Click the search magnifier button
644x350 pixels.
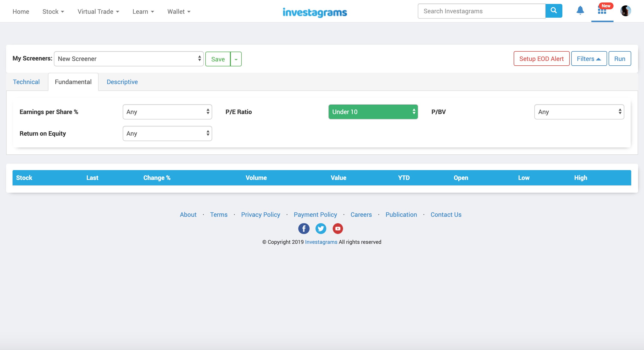coord(554,11)
